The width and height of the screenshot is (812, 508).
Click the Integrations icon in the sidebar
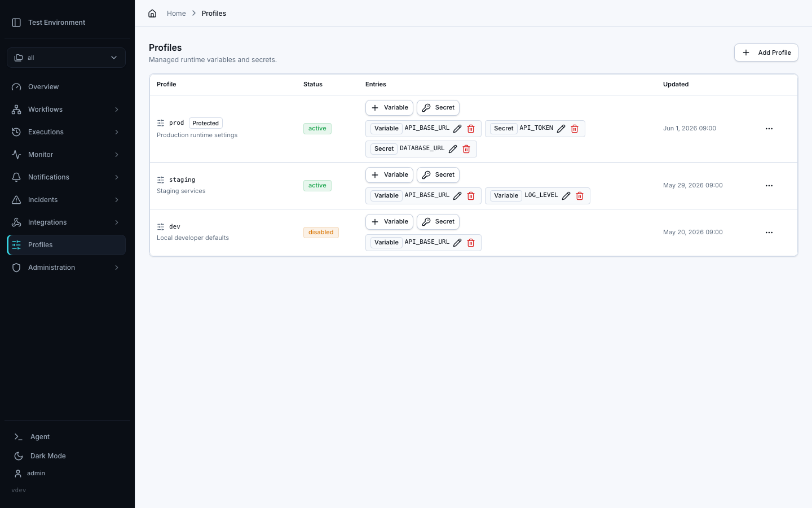16,222
